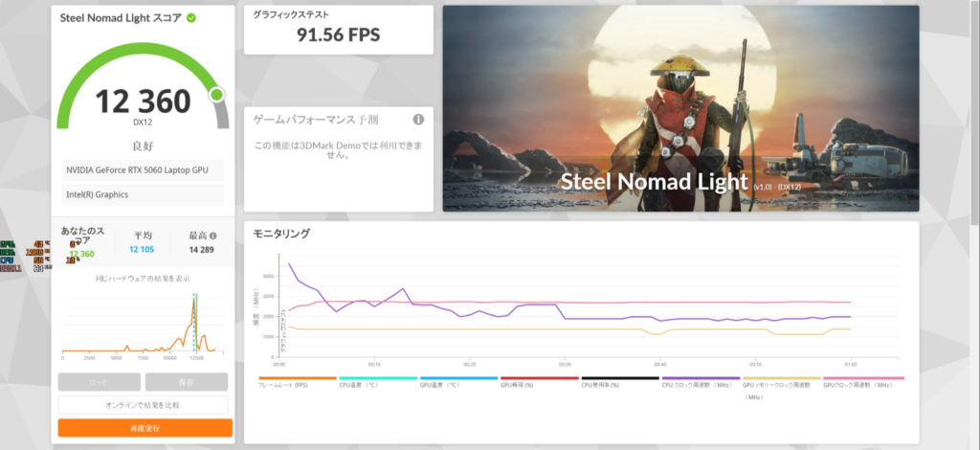The width and height of the screenshot is (980, 450).
Task: Click the score distribution histogram chart
Action: (143, 325)
